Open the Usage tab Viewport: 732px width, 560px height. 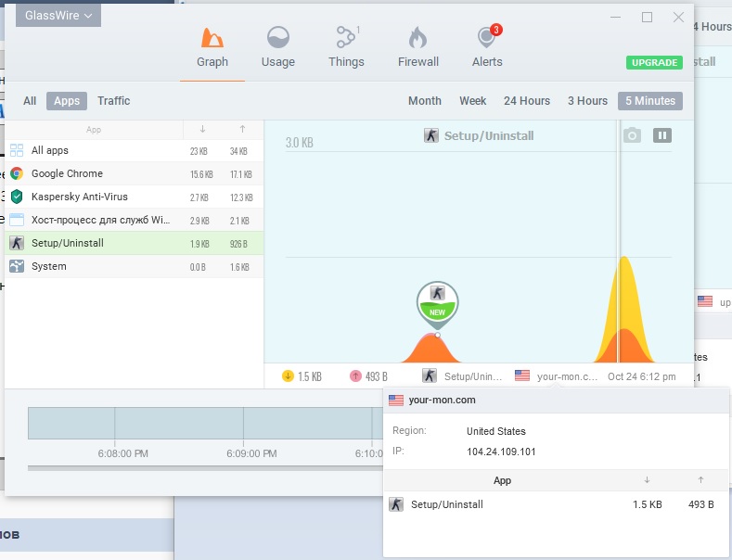(x=278, y=48)
